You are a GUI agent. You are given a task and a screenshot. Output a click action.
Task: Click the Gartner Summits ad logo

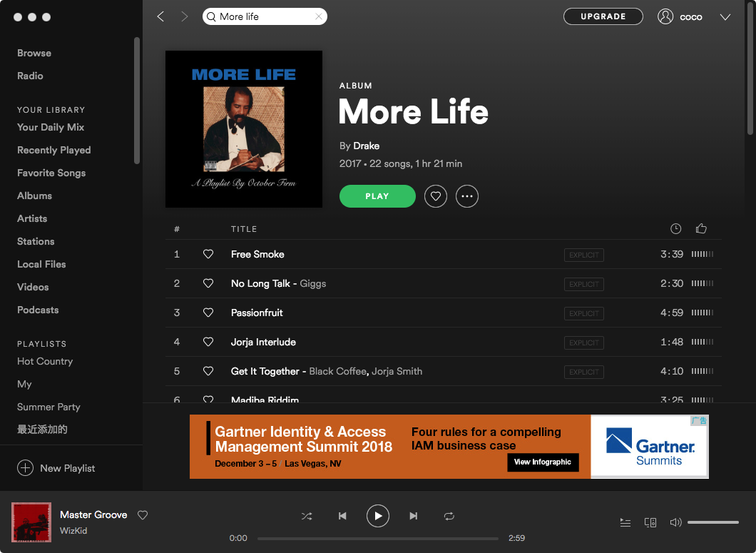tap(650, 447)
